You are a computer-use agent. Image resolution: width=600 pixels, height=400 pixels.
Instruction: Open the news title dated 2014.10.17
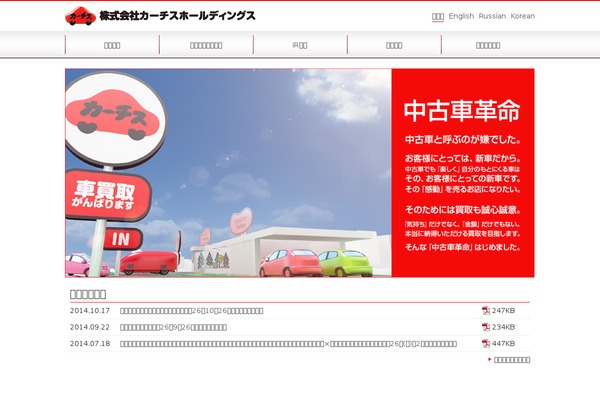click(x=191, y=311)
